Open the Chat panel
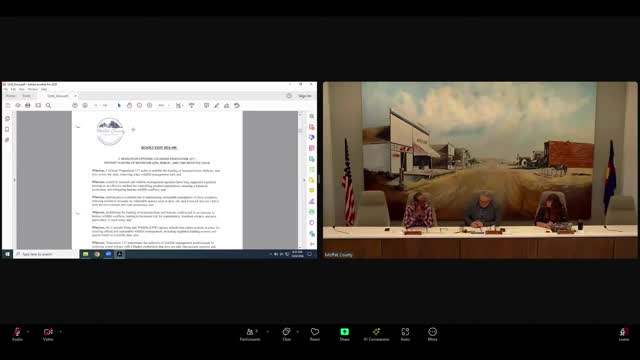640x360 pixels. (287, 334)
